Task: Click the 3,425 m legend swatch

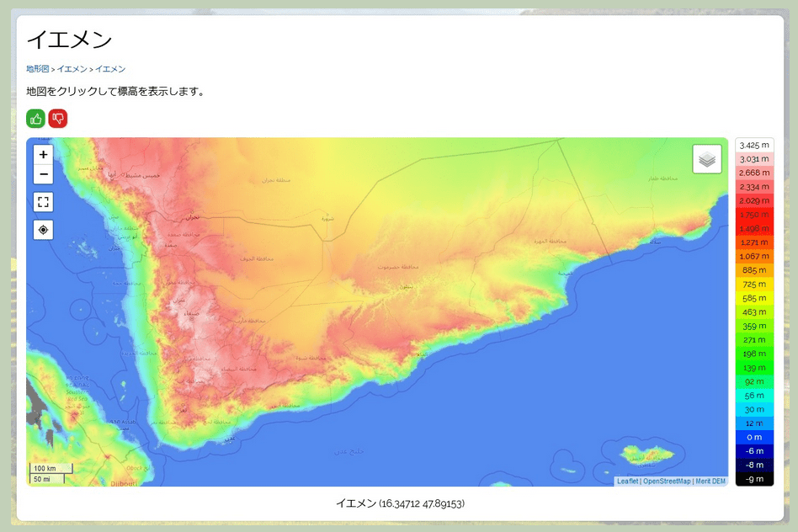Action: [754, 146]
